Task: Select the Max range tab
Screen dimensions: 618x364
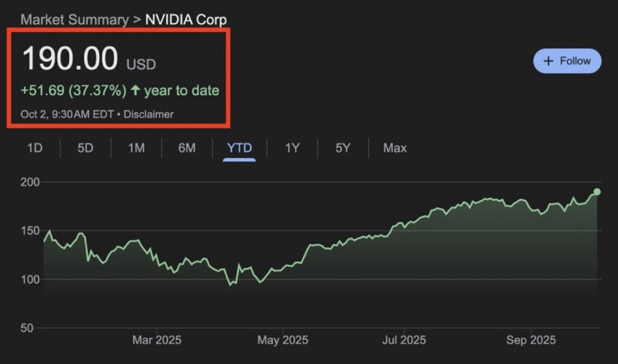Action: pos(395,148)
